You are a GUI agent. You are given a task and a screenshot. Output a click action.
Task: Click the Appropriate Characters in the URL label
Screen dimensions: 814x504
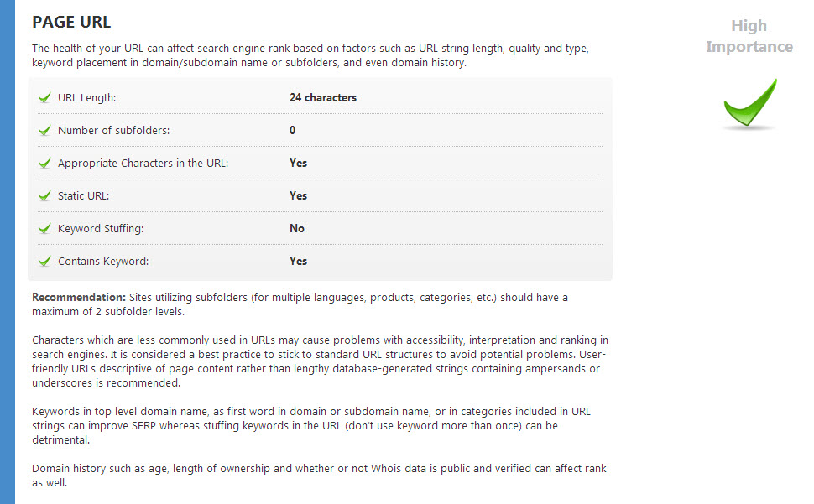pyautogui.click(x=143, y=164)
